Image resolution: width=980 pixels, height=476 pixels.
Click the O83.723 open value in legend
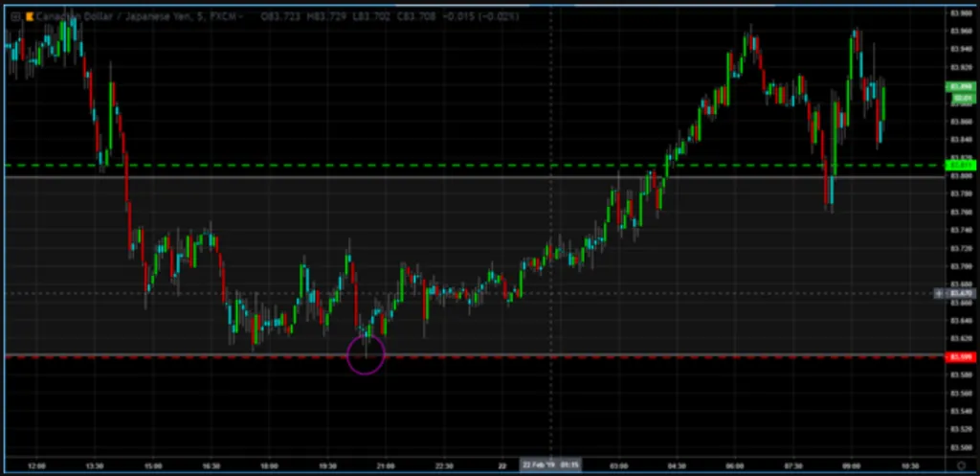(278, 17)
